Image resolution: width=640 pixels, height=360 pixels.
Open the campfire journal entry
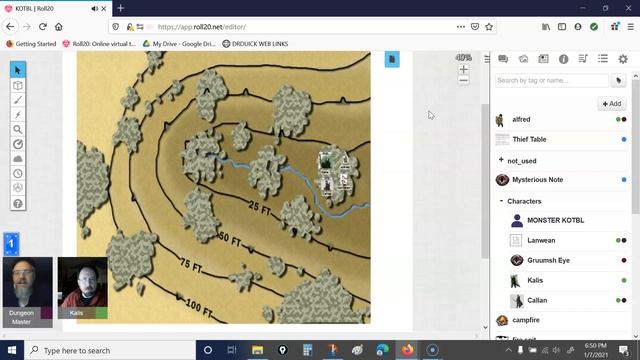pos(561,320)
